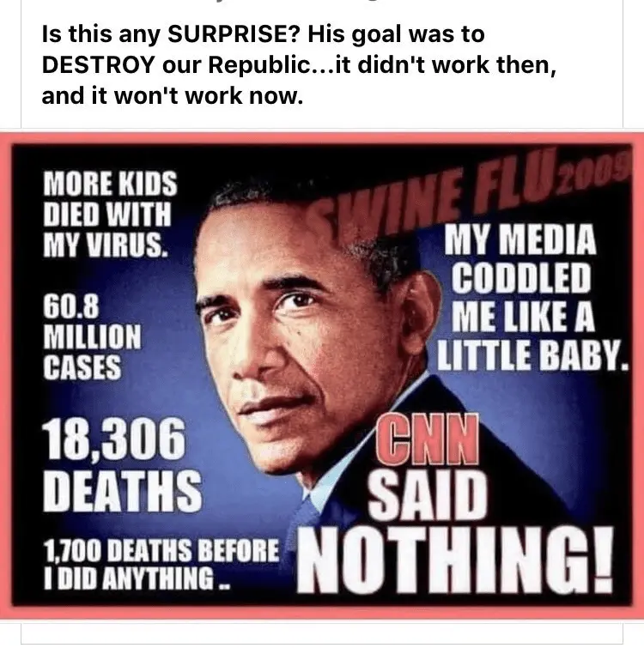Image resolution: width=644 pixels, height=648 pixels.
Task: Click the red 'CNN' lettering
Action: (428, 439)
